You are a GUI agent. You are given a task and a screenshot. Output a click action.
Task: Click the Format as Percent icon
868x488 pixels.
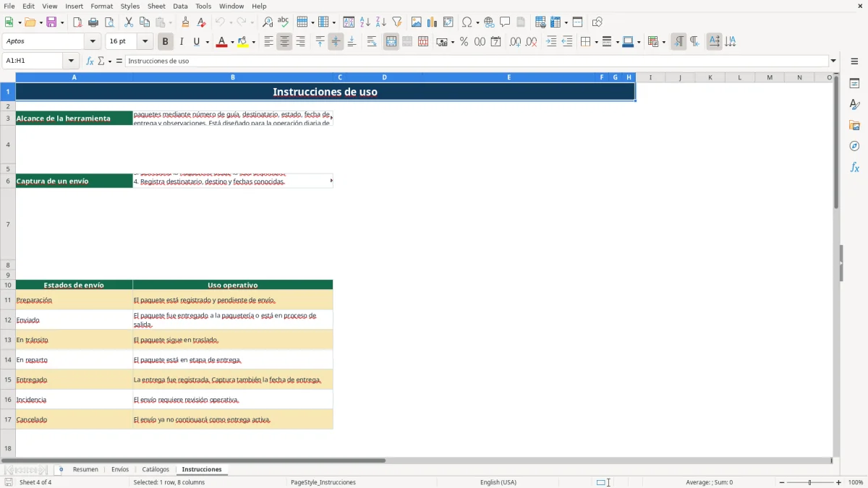(464, 42)
